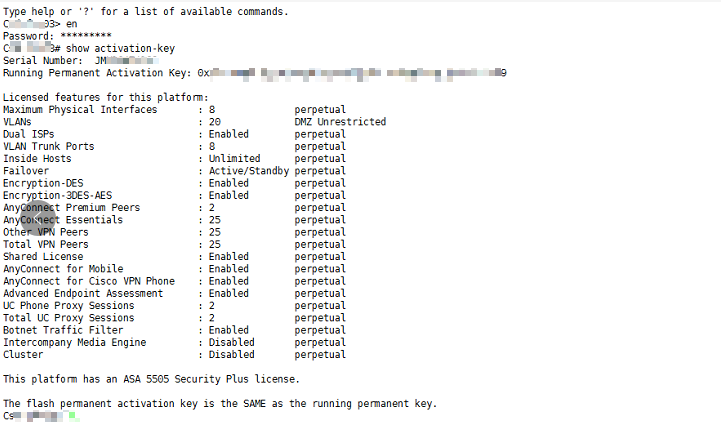
Task: Click the 'Disabled' value for Cluster
Action: 231,355
